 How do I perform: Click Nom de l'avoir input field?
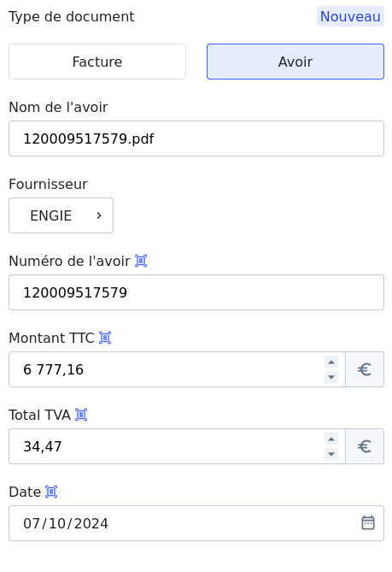click(x=196, y=139)
